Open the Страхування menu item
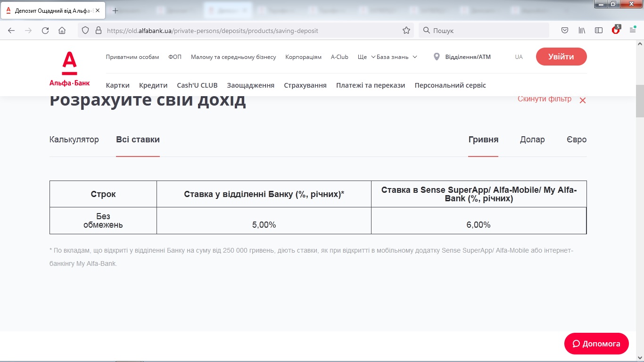 (x=305, y=85)
